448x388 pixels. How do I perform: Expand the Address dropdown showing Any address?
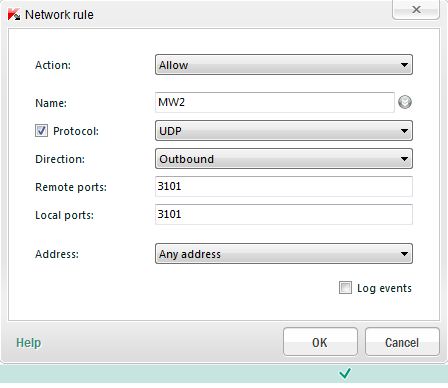[x=284, y=254]
